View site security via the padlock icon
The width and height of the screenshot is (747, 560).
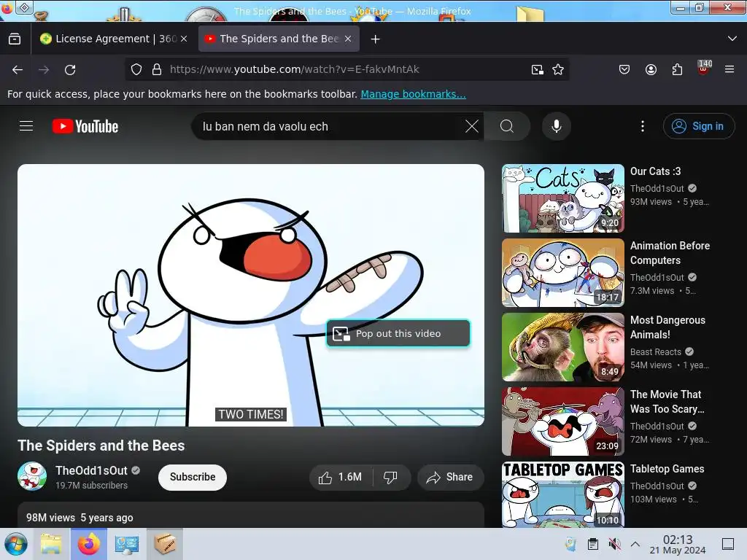click(157, 69)
